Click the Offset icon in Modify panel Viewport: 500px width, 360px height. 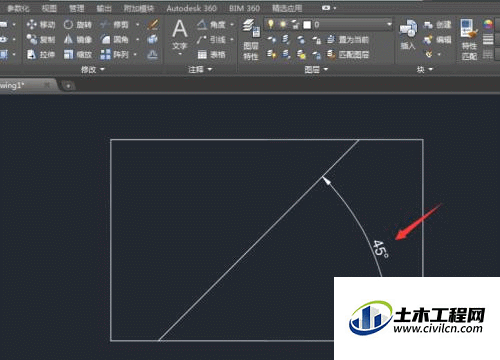point(153,54)
